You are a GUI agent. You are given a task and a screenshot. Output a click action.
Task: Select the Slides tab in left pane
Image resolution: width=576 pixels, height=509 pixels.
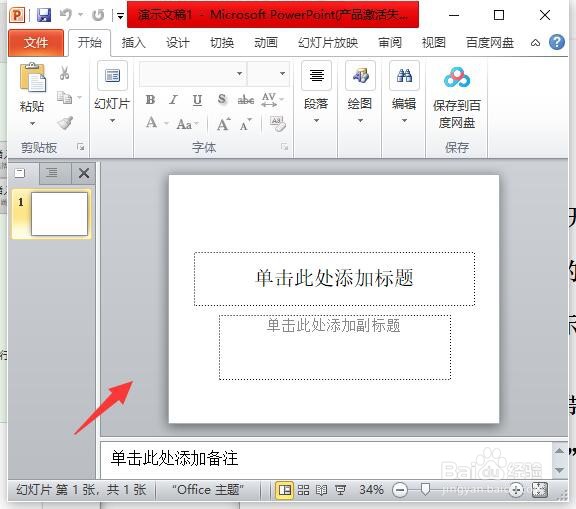tap(20, 173)
